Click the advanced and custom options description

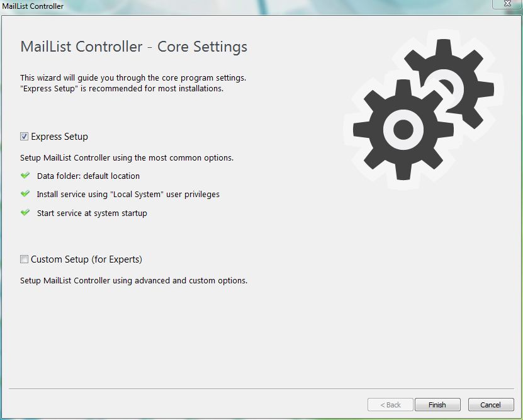[133, 281]
